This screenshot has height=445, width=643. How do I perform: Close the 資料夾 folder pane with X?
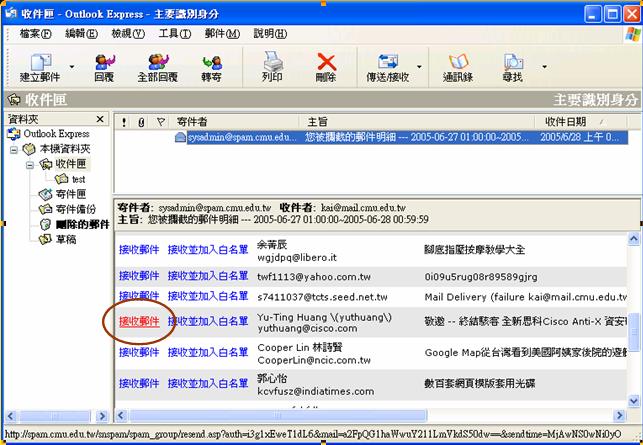coord(100,119)
